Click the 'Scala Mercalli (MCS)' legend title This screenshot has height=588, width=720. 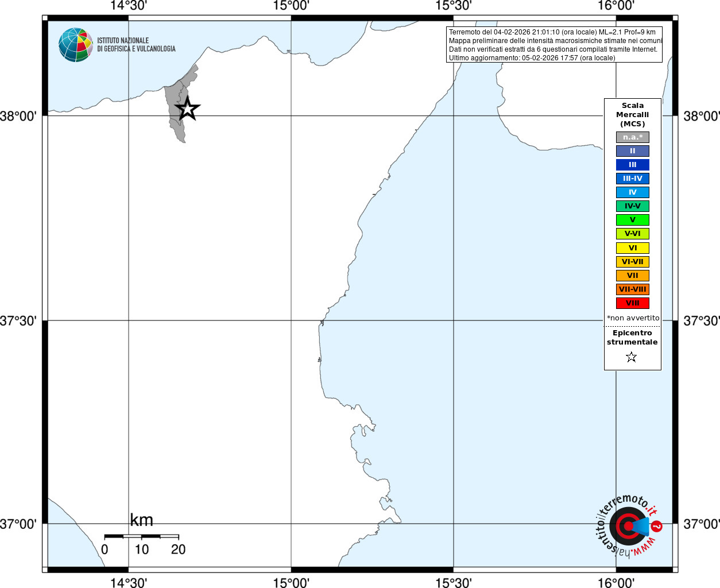click(x=633, y=115)
